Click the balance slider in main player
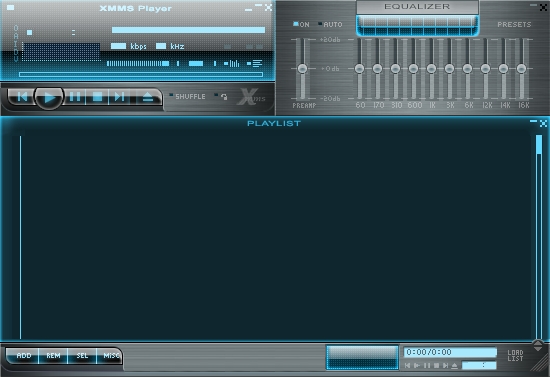 tap(196, 63)
